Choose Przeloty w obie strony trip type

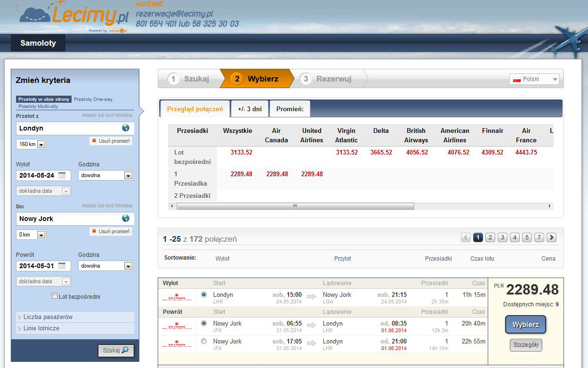44,99
